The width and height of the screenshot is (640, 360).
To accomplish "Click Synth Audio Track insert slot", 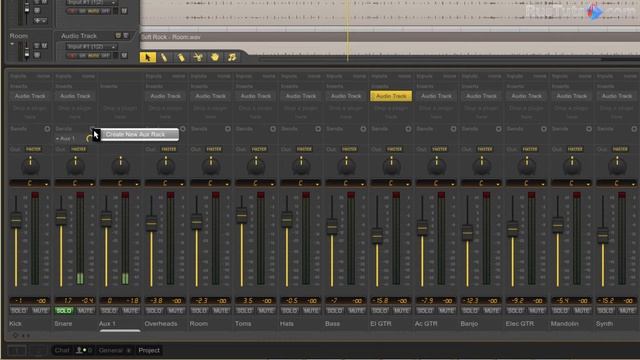I will (617, 96).
